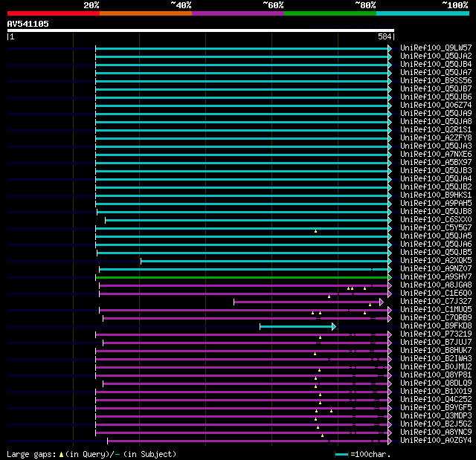This screenshot has width=476, height=460.
Task: Click hit UniRef100_B1X019
Action: click(436, 392)
